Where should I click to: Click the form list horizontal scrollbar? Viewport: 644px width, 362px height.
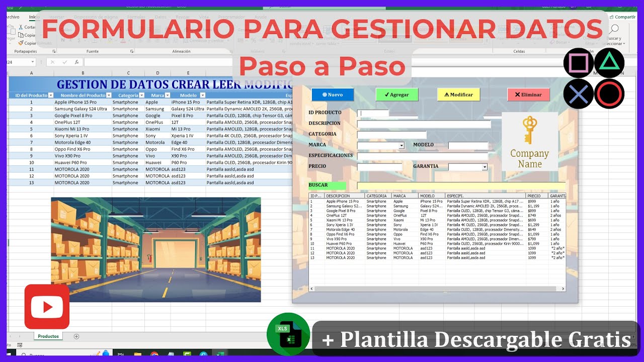[437, 289]
